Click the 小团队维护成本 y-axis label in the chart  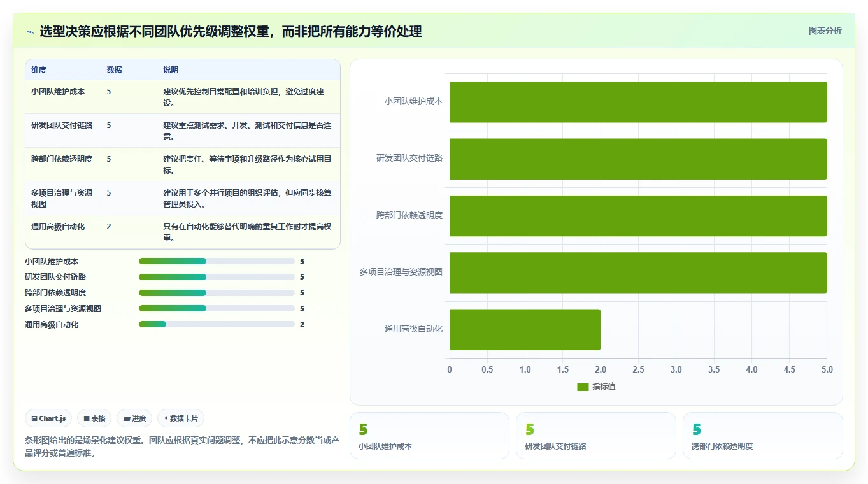pos(413,101)
